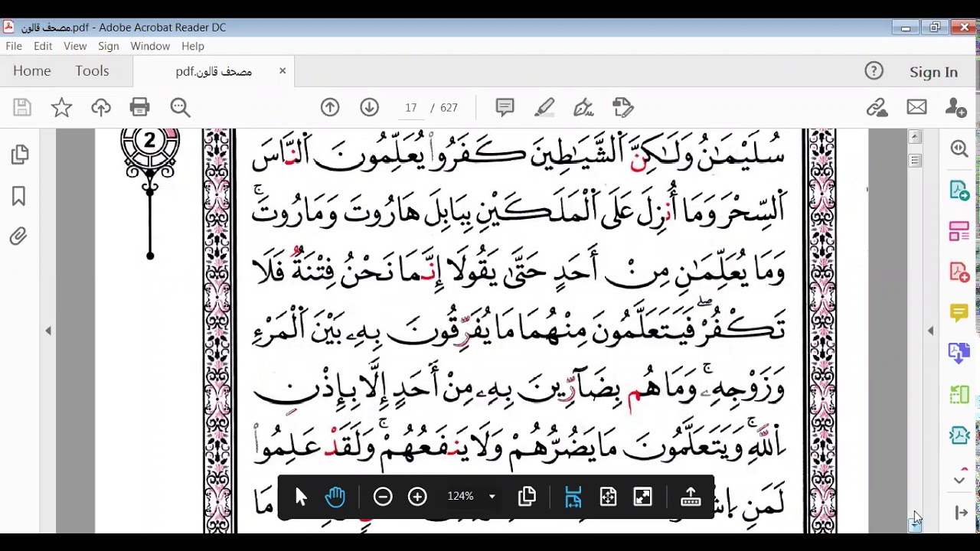
Task: Open Export PDF tool in right pane
Action: pos(959,190)
